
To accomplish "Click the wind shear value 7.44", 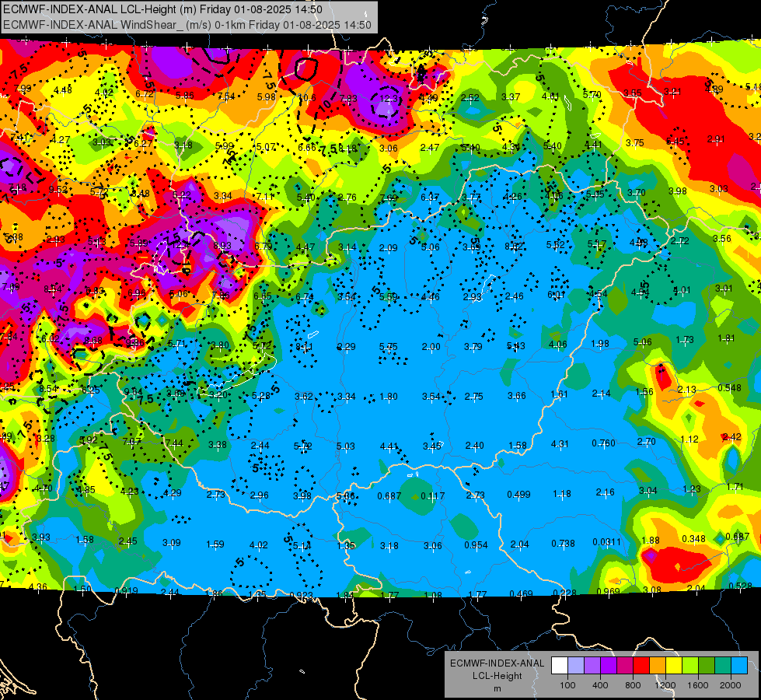I will tap(174, 443).
